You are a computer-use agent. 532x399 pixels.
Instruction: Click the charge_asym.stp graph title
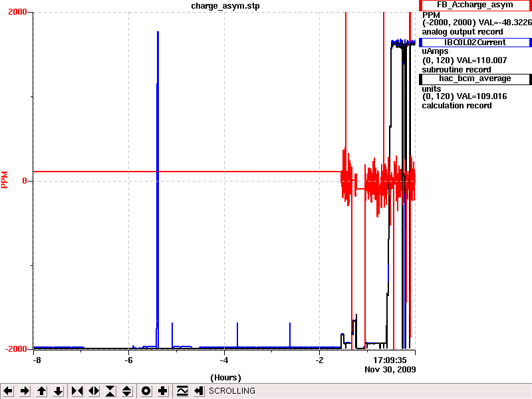click(225, 6)
